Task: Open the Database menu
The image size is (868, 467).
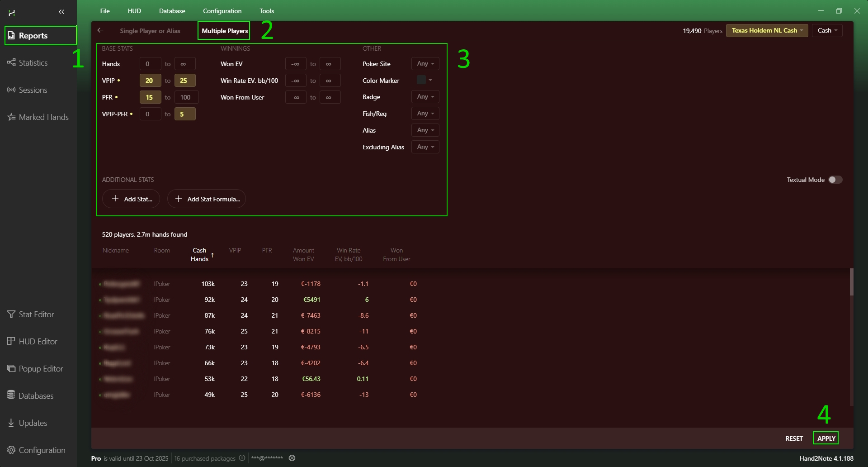Action: 172,11
